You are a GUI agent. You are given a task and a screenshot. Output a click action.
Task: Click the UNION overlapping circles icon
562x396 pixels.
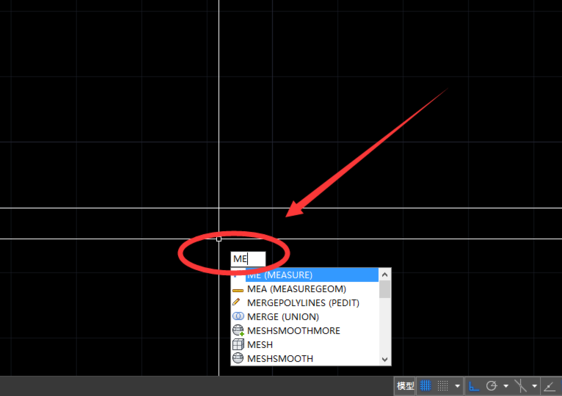tap(238, 316)
